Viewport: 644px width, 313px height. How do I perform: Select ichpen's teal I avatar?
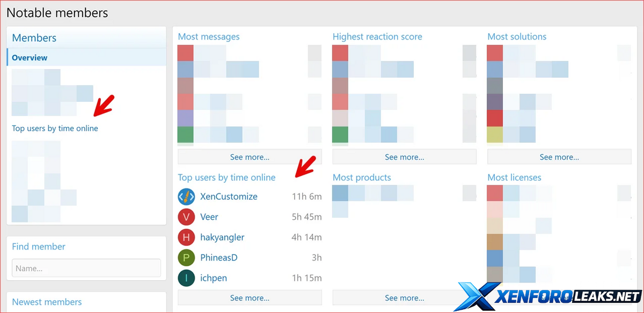coord(186,278)
